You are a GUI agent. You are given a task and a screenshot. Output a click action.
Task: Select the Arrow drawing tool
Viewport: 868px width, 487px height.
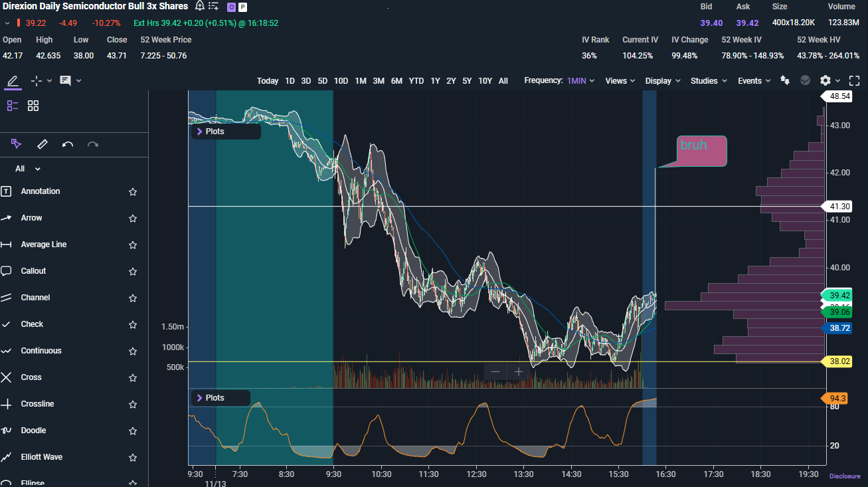31,218
